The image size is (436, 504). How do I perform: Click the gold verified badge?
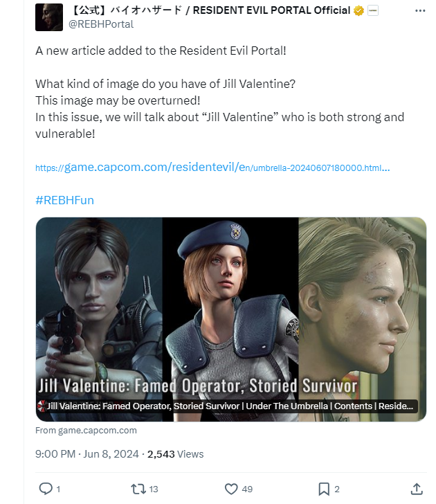point(358,12)
